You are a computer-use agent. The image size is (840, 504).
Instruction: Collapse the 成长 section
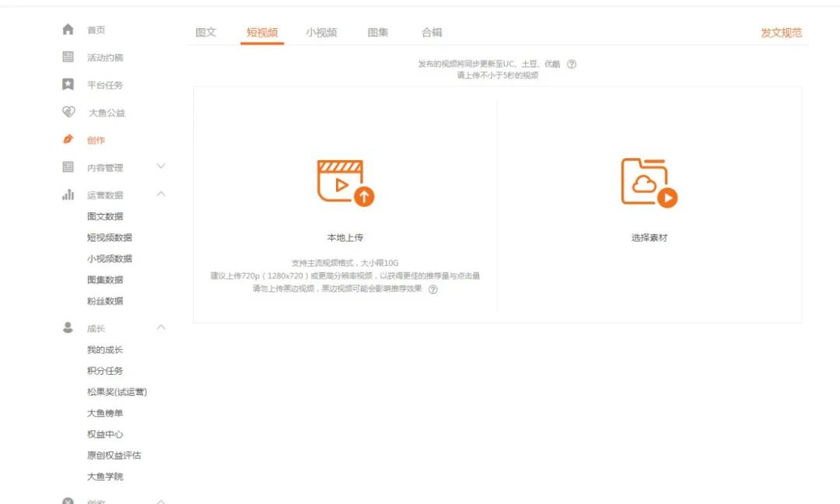coord(161,328)
